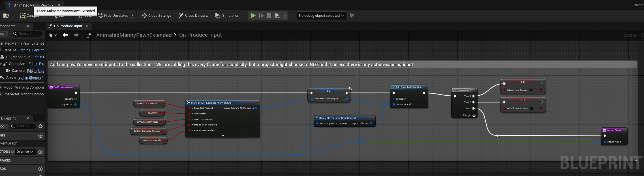Click the Browse to asset icon

[x=6, y=16]
